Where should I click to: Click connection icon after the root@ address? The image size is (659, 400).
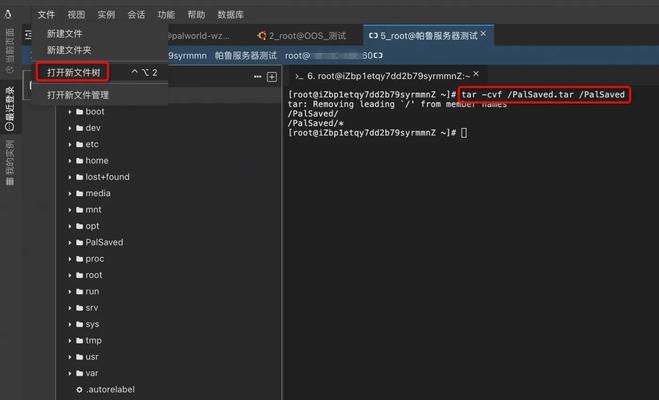click(378, 55)
